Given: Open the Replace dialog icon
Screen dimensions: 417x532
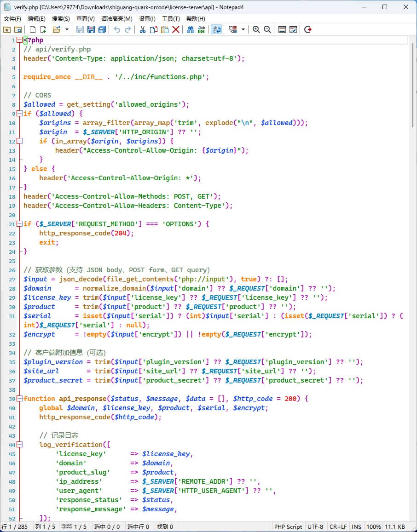Looking at the screenshot, I should coord(202,29).
